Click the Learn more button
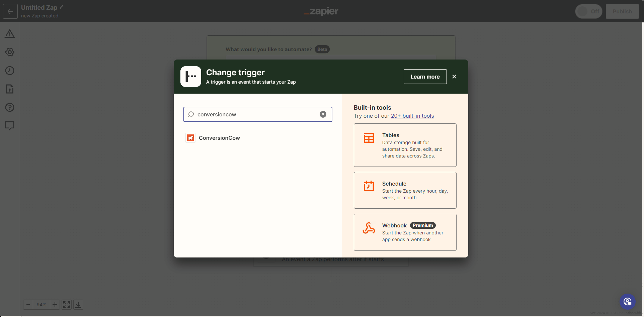This screenshot has width=644, height=317. [425, 77]
